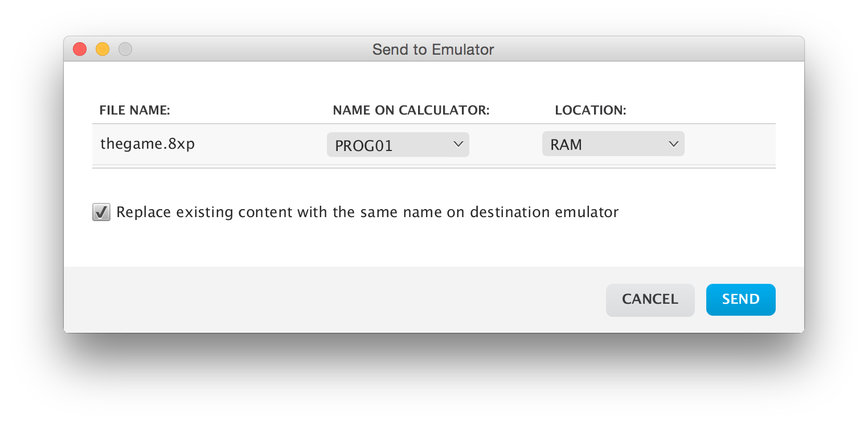Image resolution: width=868 pixels, height=424 pixels.
Task: Click the FILE NAME column header
Action: 135,111
